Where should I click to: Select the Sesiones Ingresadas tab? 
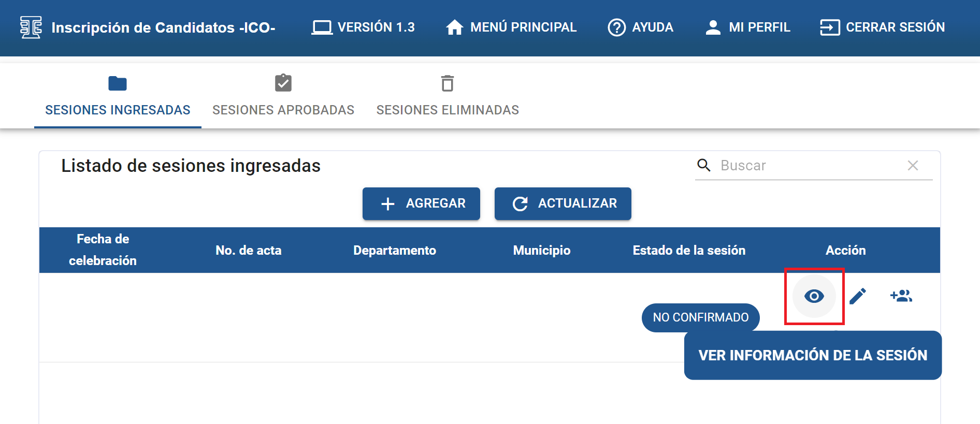118,97
